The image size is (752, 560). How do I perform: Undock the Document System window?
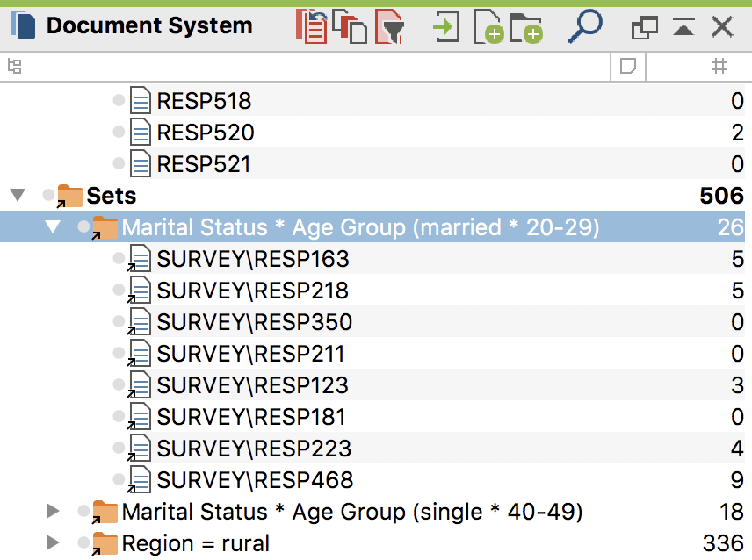[645, 28]
